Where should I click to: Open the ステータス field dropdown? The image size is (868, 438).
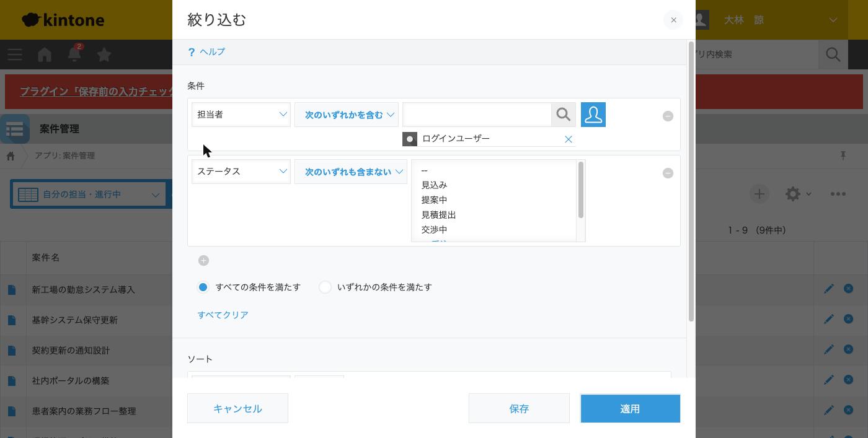(241, 172)
